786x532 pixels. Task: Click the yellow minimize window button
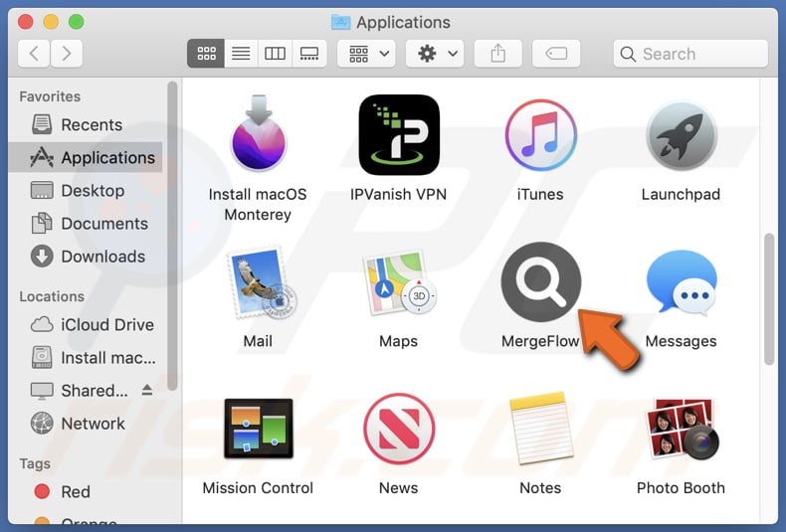tap(51, 22)
